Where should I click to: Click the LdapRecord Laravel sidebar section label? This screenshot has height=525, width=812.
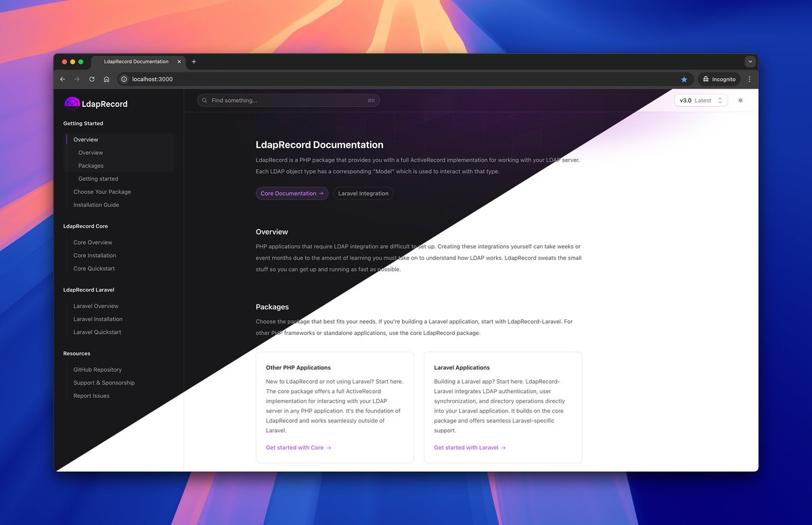[89, 290]
